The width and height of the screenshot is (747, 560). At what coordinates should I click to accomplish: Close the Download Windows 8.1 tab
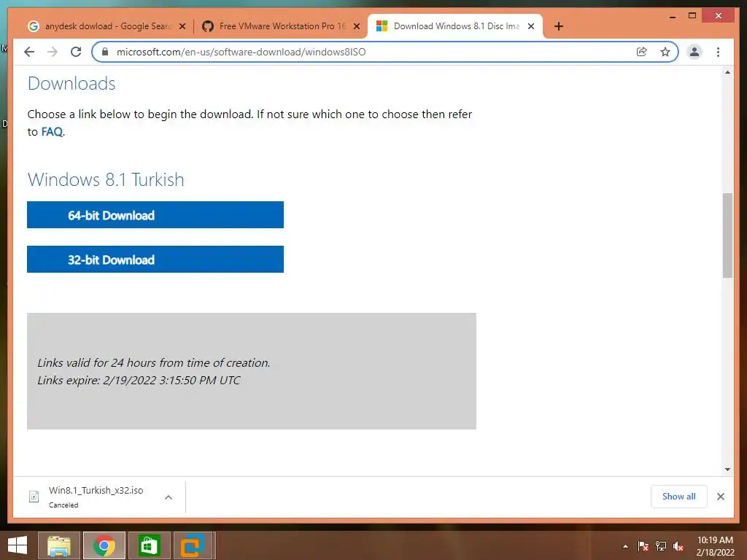tap(531, 27)
